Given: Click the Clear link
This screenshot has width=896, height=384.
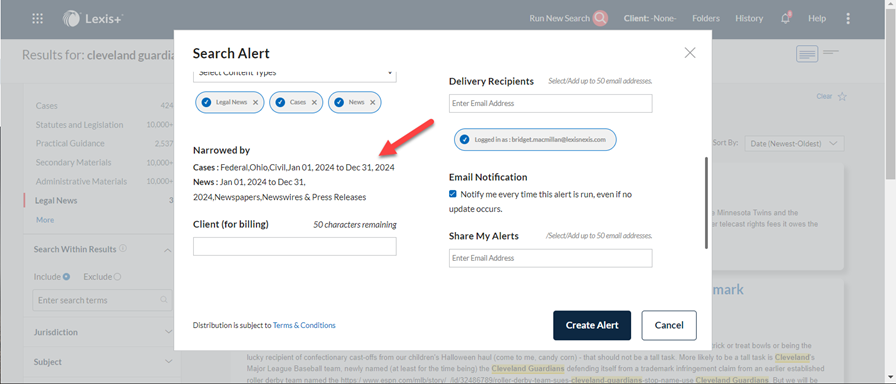Looking at the screenshot, I should point(824,97).
